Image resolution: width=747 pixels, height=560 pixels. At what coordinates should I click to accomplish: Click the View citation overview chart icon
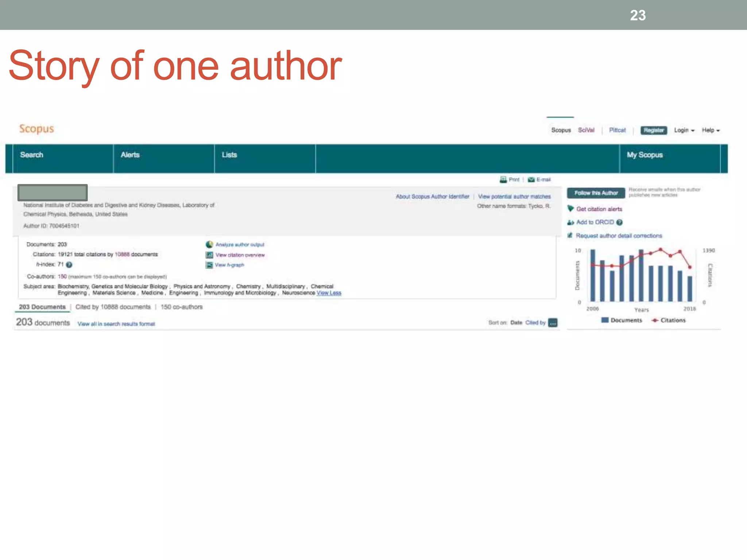tap(209, 255)
